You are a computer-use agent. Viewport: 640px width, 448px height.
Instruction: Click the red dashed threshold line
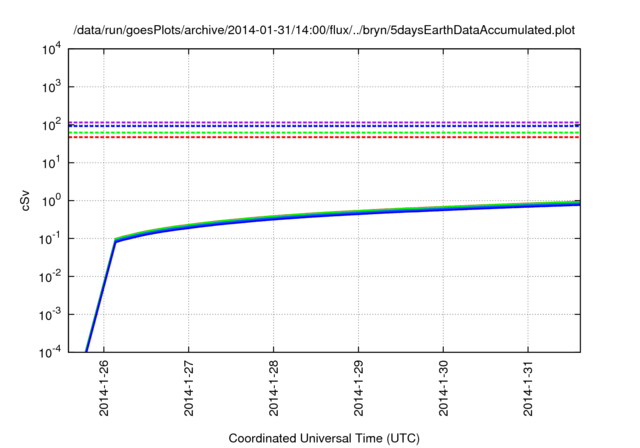click(x=324, y=137)
